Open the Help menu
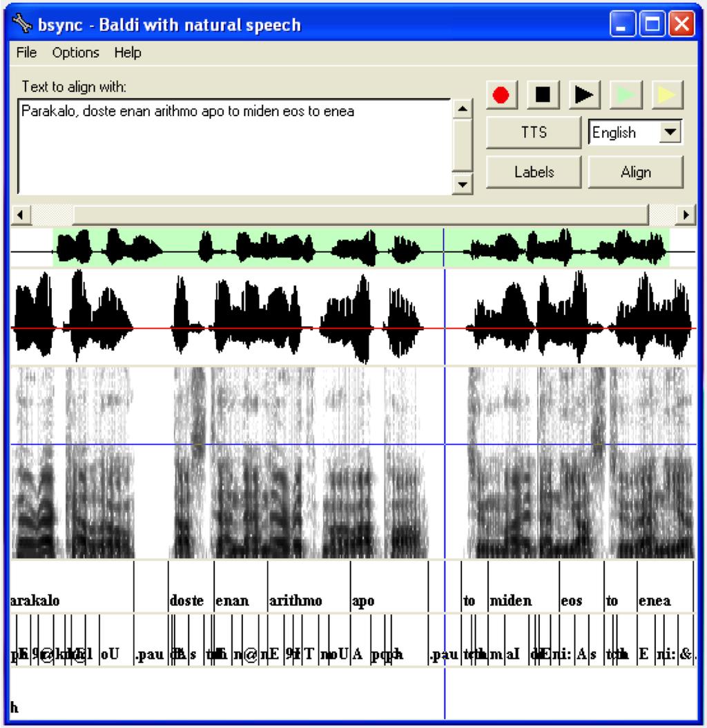707x728 pixels. (128, 52)
